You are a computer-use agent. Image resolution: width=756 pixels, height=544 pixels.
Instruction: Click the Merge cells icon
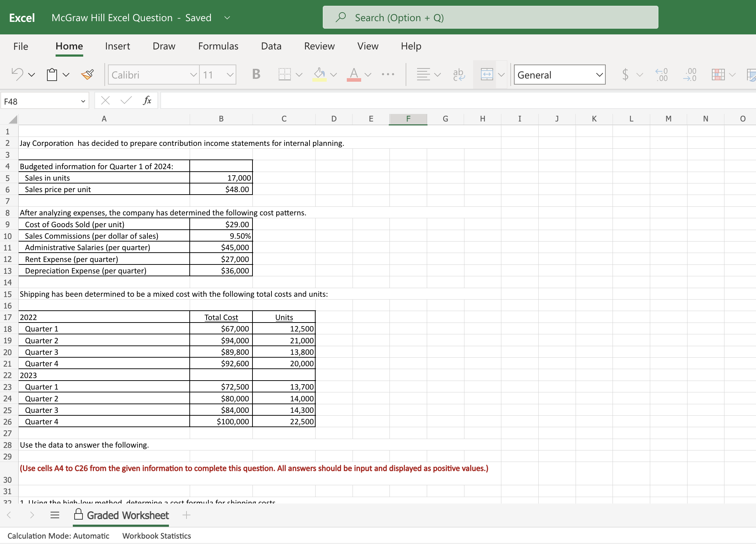coord(487,75)
